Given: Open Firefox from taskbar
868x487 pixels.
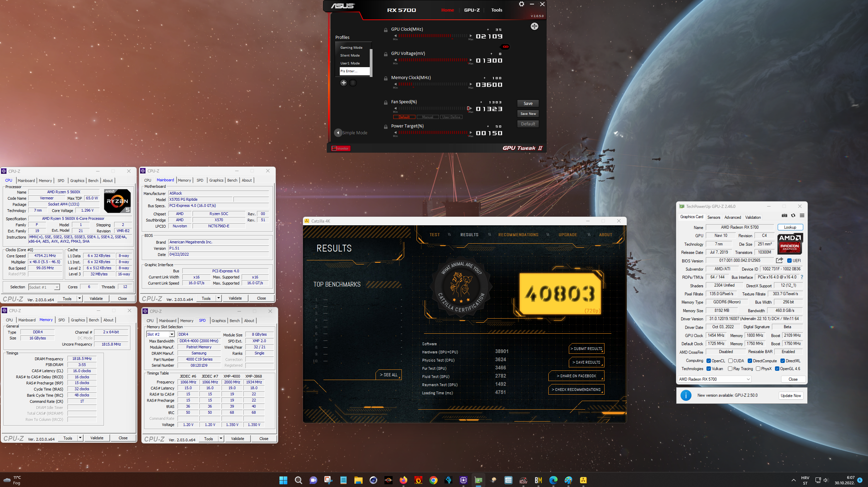Looking at the screenshot, I should [x=403, y=480].
